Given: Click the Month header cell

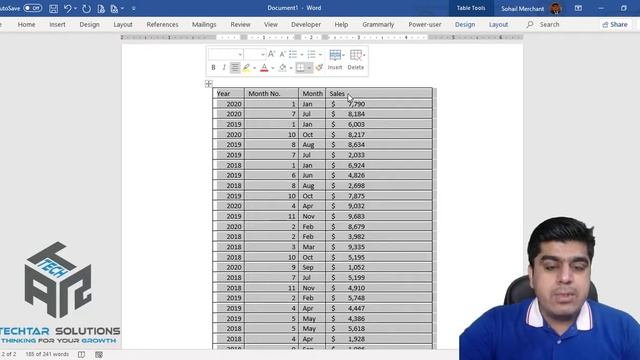Looking at the screenshot, I should [312, 93].
